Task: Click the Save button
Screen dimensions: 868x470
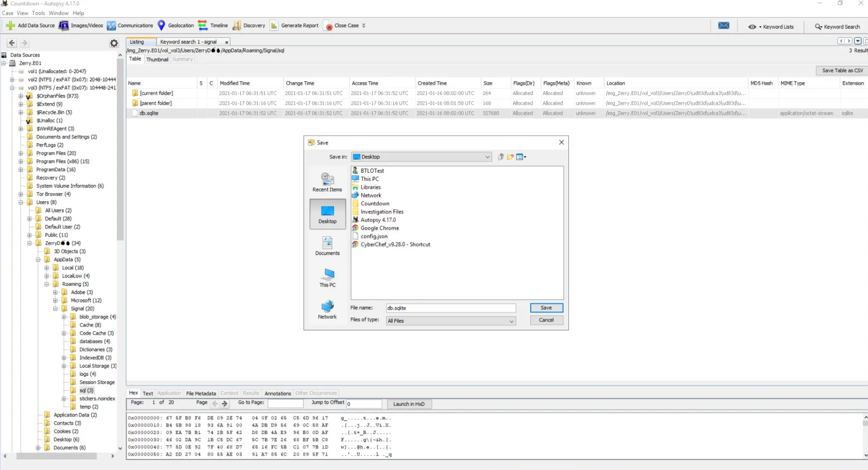Action: (546, 308)
